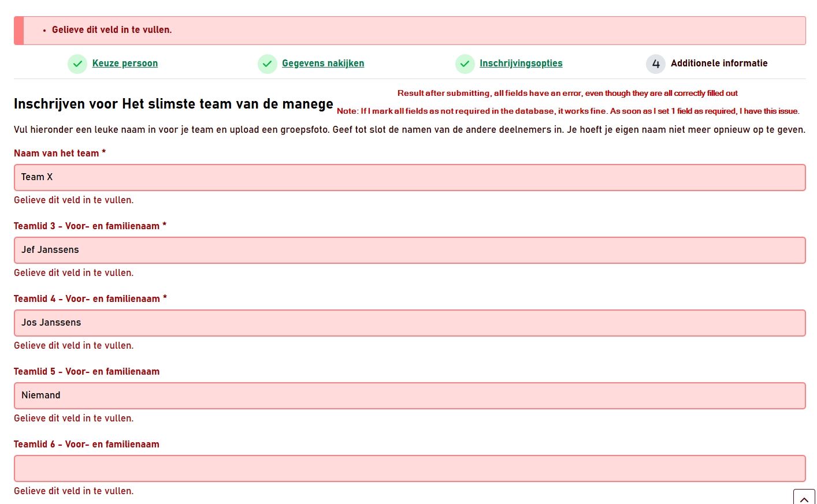The height and width of the screenshot is (504, 817).
Task: Click the scroll-to-top arrow button
Action: (804, 498)
